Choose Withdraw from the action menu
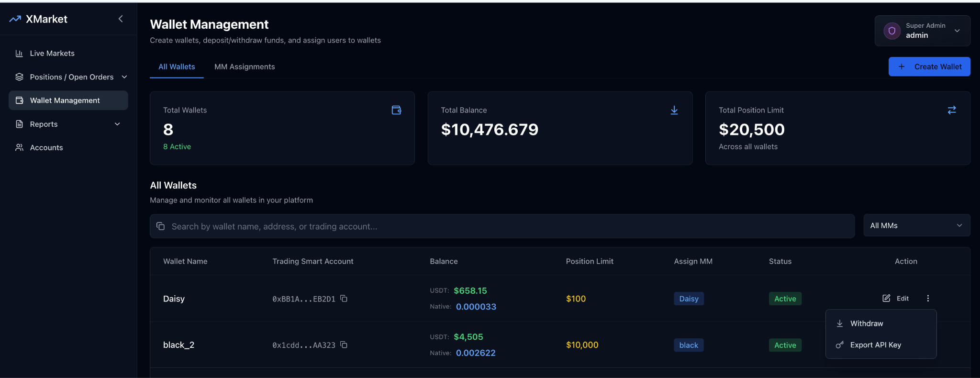Viewport: 980px width, 378px height. click(x=866, y=324)
